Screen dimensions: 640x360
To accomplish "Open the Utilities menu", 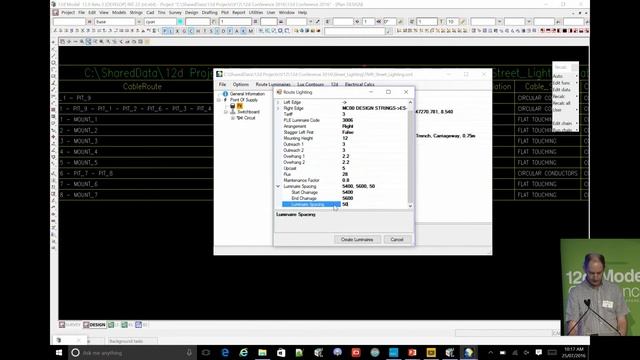I will [x=256, y=13].
